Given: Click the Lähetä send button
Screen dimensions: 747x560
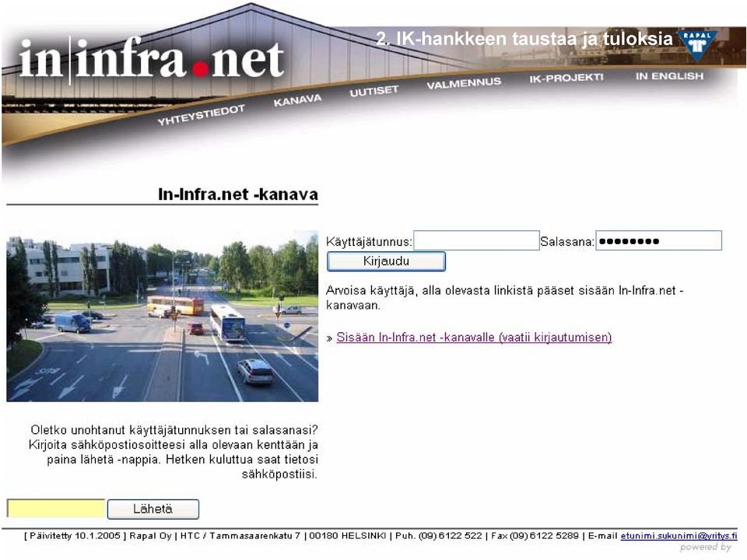Looking at the screenshot, I should tap(153, 509).
